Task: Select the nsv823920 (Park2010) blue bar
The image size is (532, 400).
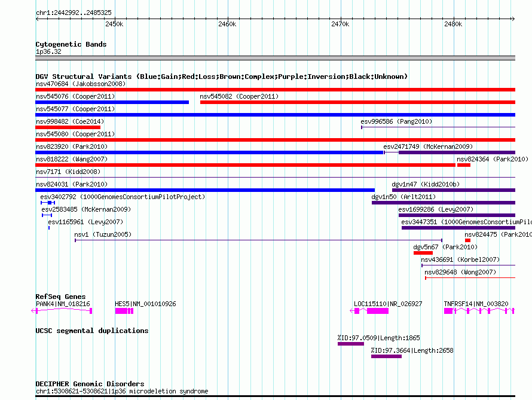Action: tap(209, 152)
